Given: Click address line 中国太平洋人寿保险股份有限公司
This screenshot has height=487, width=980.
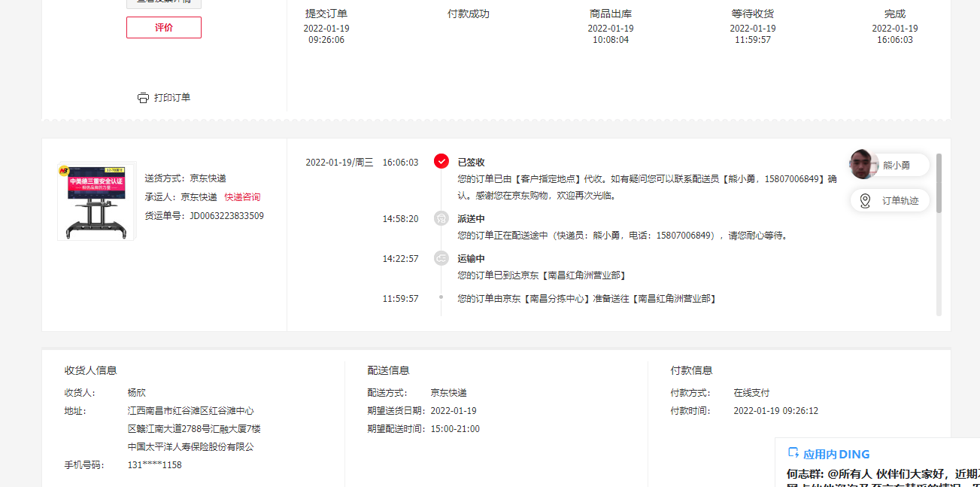Looking at the screenshot, I should click(x=191, y=447).
